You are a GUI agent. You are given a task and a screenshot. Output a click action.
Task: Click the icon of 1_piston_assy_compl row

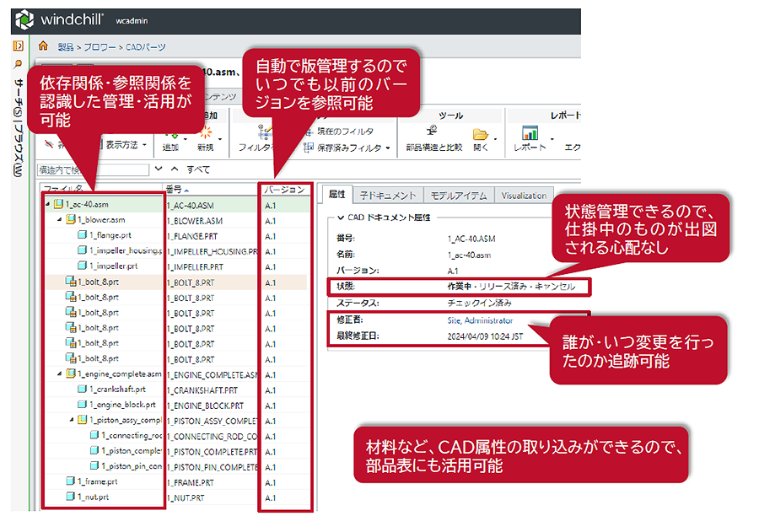[x=83, y=420]
